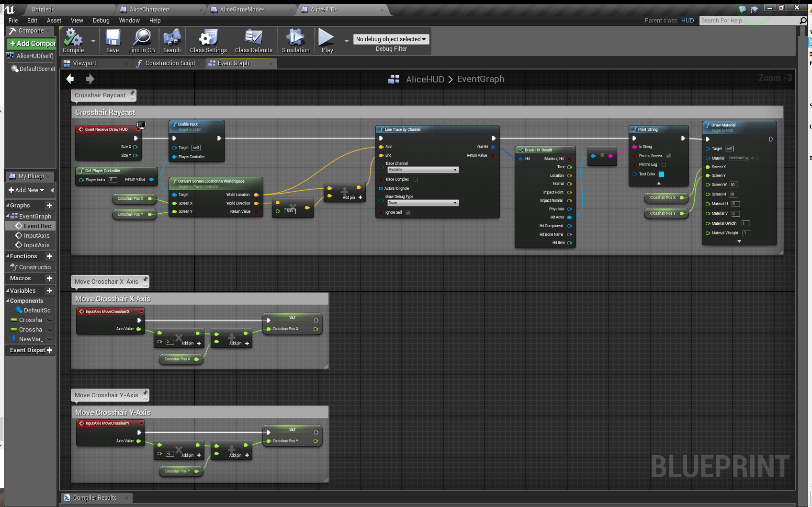Click the AliceHUD breadcrumb graph icon
The image size is (812, 507).
tap(394, 79)
